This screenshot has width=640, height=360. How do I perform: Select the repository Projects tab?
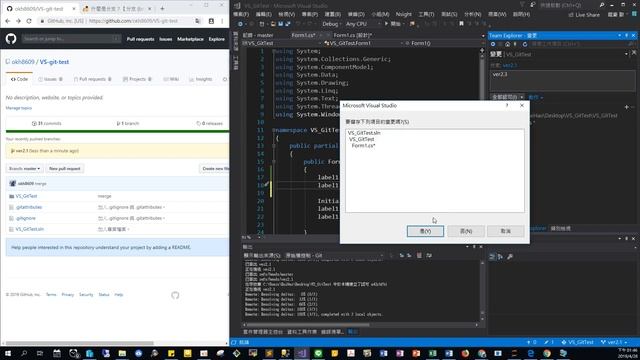[x=137, y=79]
